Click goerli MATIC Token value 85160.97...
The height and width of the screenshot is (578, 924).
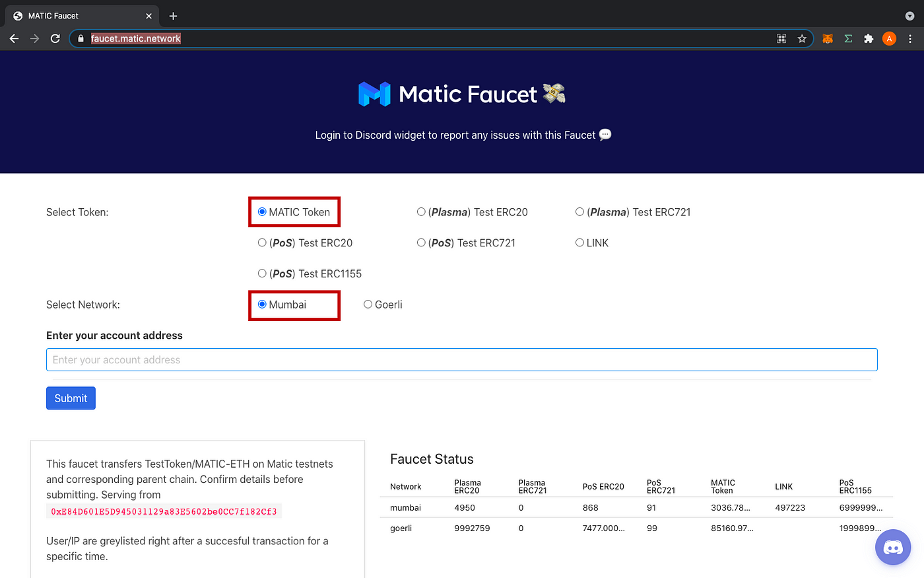[732, 528]
